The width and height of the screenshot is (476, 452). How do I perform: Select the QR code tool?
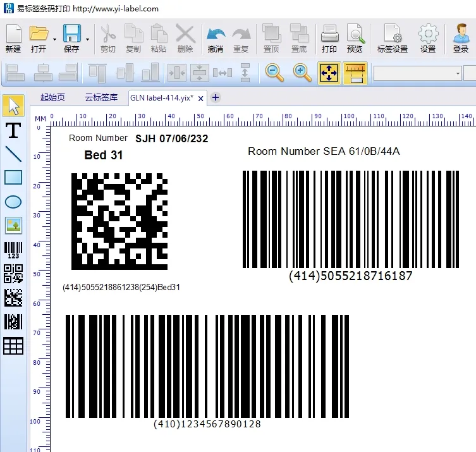[13, 274]
